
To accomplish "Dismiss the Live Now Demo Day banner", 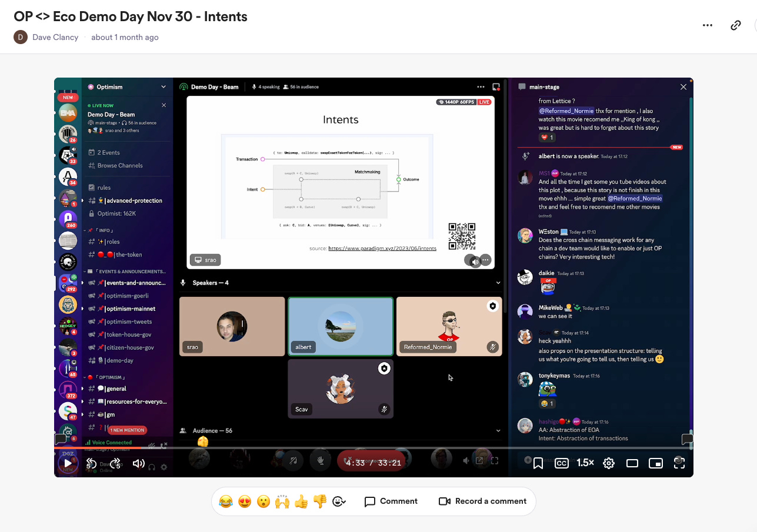I will (164, 105).
